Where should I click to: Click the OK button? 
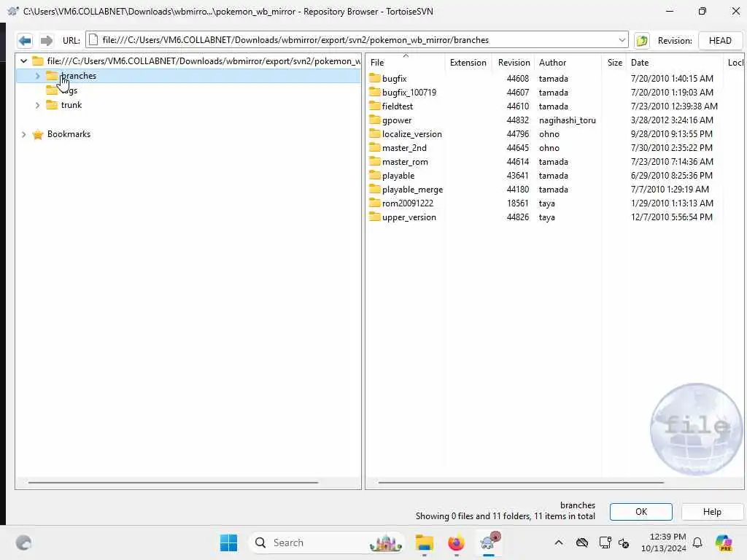[x=640, y=512]
